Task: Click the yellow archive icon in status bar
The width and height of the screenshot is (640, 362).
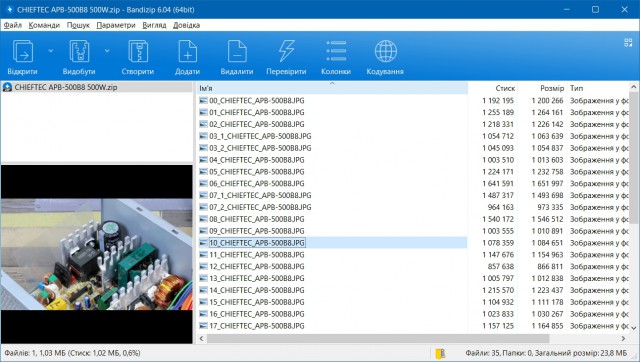Action: (x=440, y=353)
